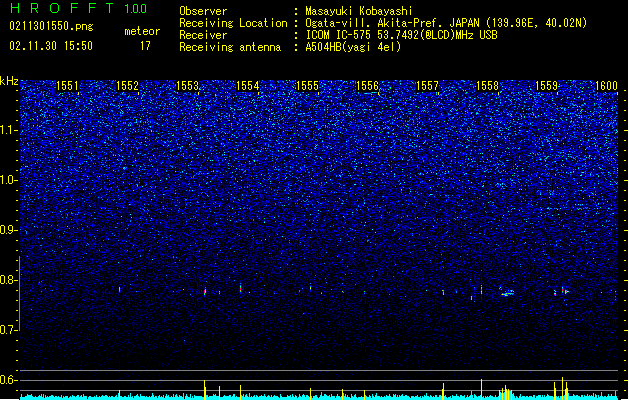Click time marker 1600 on spectrogram

click(x=606, y=86)
